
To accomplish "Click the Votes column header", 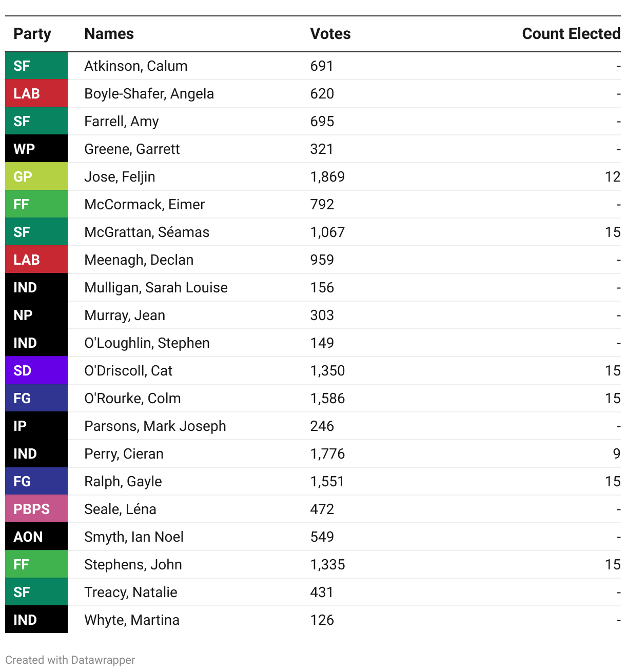I will pyautogui.click(x=330, y=34).
